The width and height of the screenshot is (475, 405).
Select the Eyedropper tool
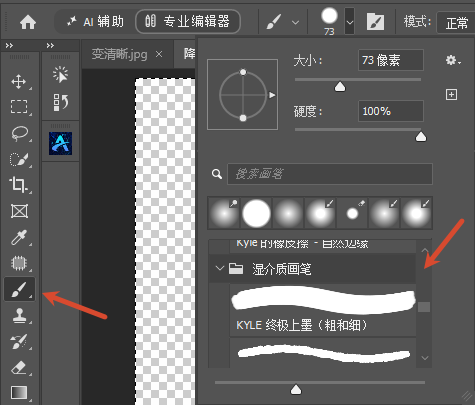coord(19,237)
